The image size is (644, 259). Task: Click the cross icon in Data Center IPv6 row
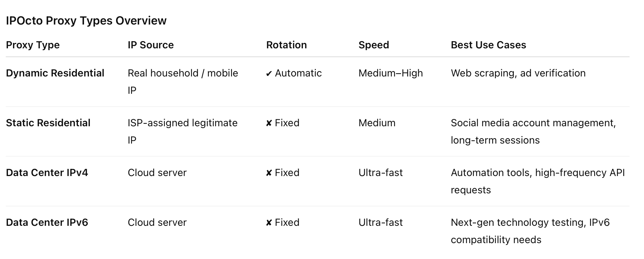(269, 223)
